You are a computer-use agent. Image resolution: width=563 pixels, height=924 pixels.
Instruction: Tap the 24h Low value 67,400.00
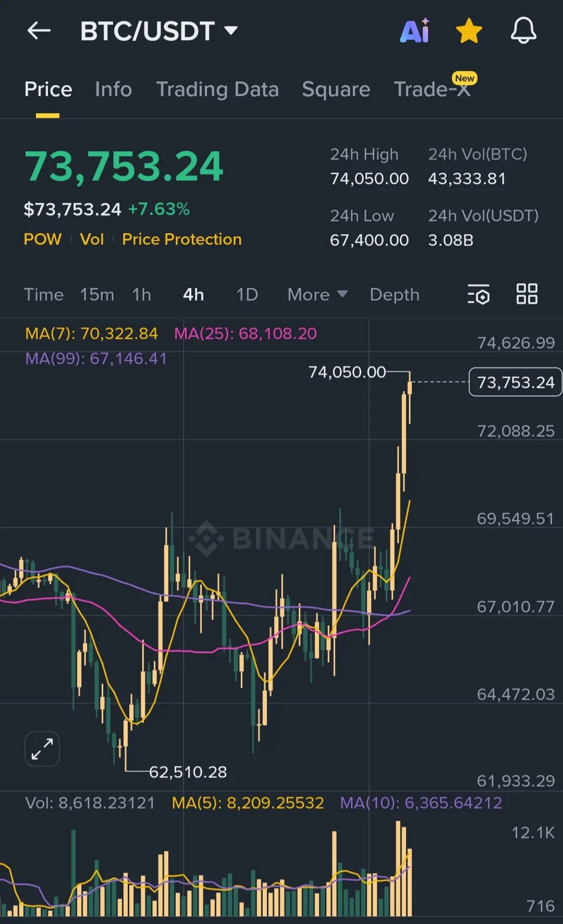click(370, 240)
